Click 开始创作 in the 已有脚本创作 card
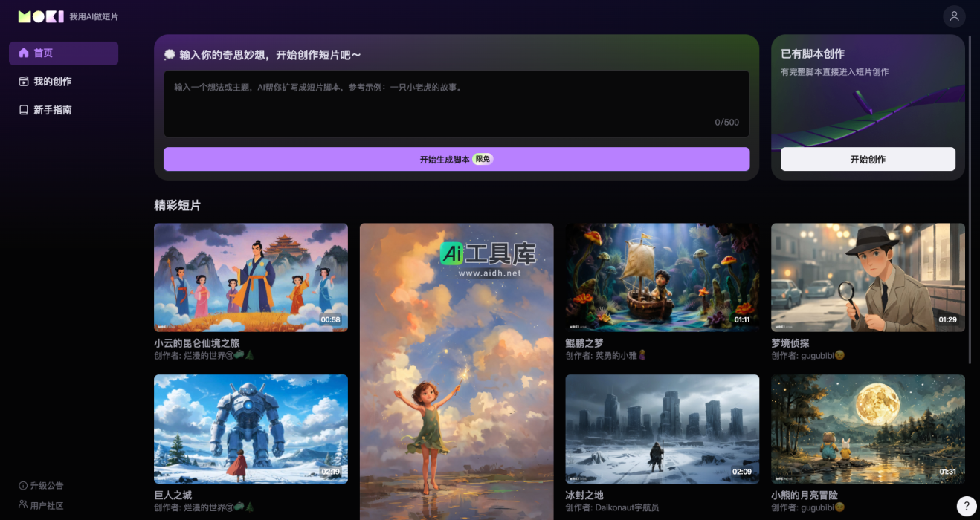 867,158
